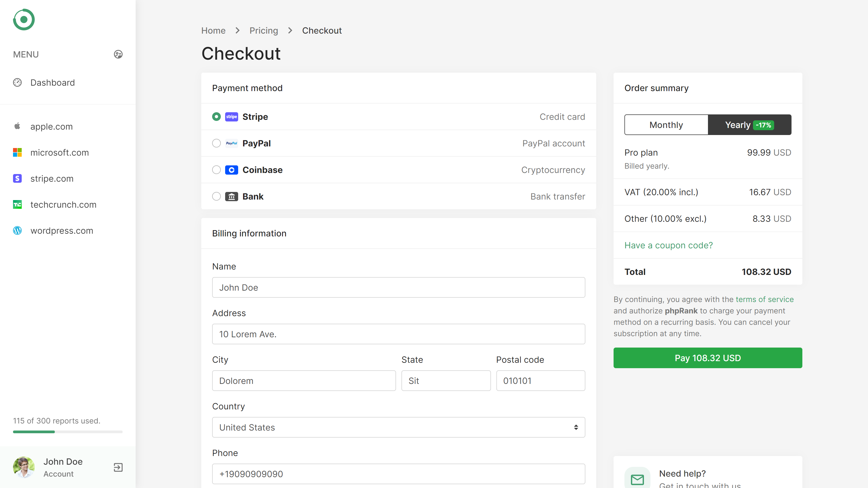Click the Apple icon next to apple.com
This screenshot has height=488, width=868.
coord(17,126)
